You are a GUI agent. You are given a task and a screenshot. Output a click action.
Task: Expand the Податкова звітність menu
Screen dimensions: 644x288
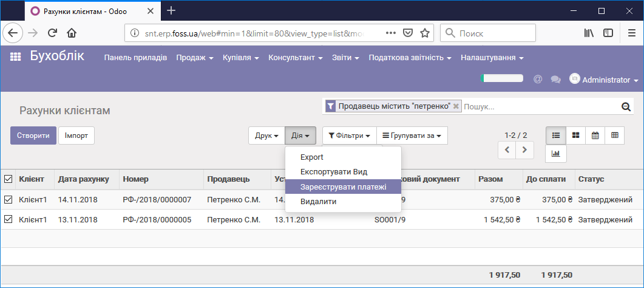410,58
